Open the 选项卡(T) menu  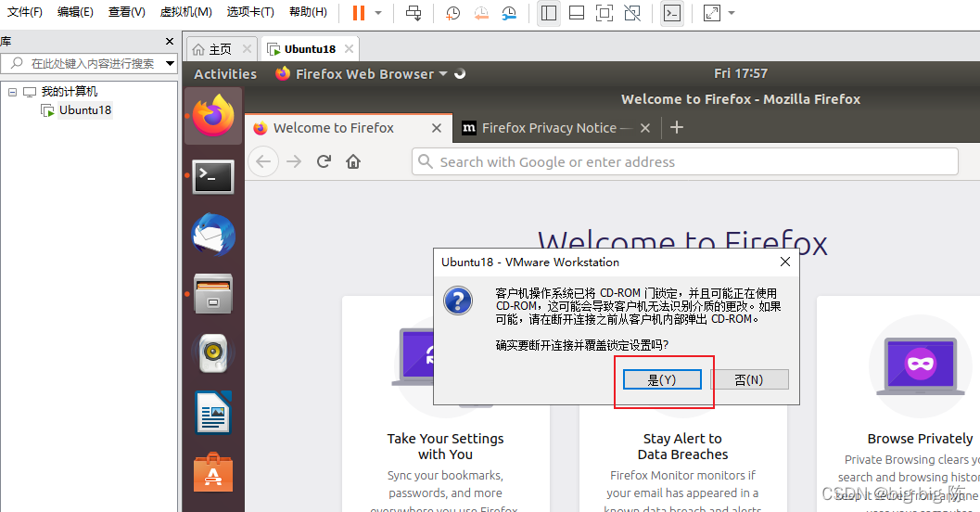[250, 12]
